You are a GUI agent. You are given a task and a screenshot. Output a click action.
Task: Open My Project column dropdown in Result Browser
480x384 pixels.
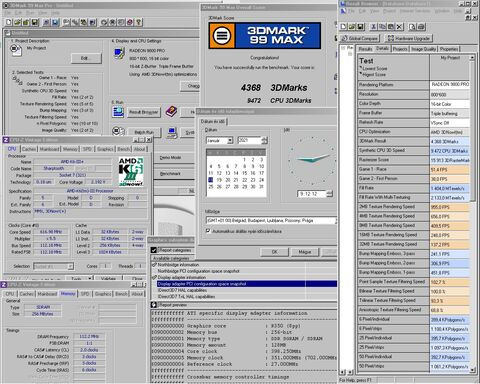pyautogui.click(x=472, y=58)
